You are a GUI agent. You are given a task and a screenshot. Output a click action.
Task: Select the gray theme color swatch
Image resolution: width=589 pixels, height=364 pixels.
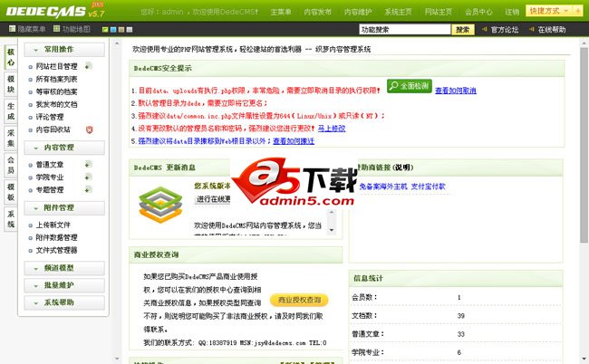tap(130, 29)
